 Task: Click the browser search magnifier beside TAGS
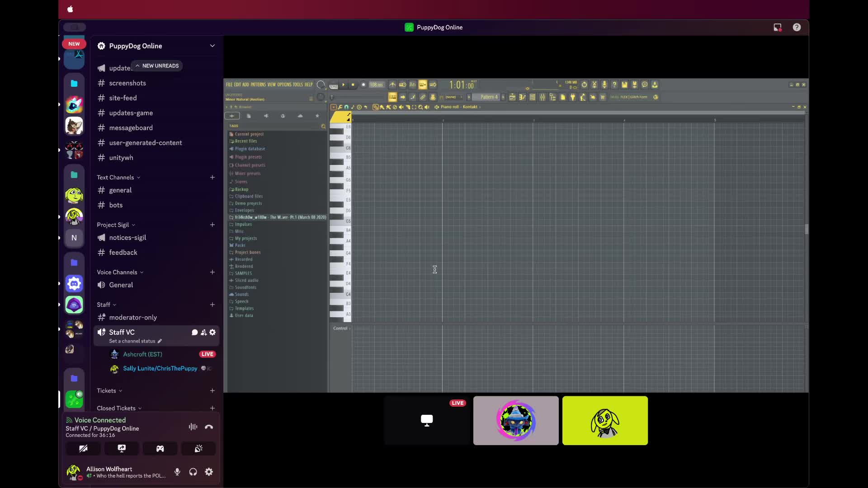(x=323, y=126)
